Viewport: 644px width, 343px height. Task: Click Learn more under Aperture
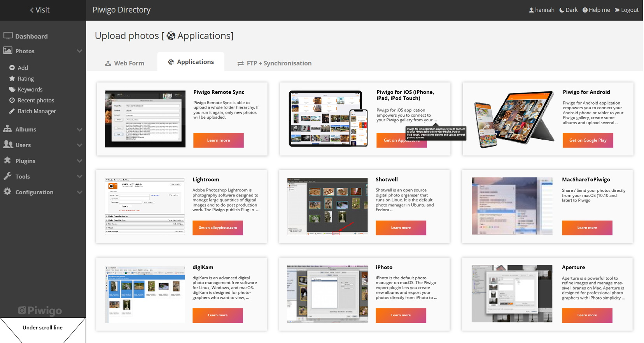click(587, 315)
